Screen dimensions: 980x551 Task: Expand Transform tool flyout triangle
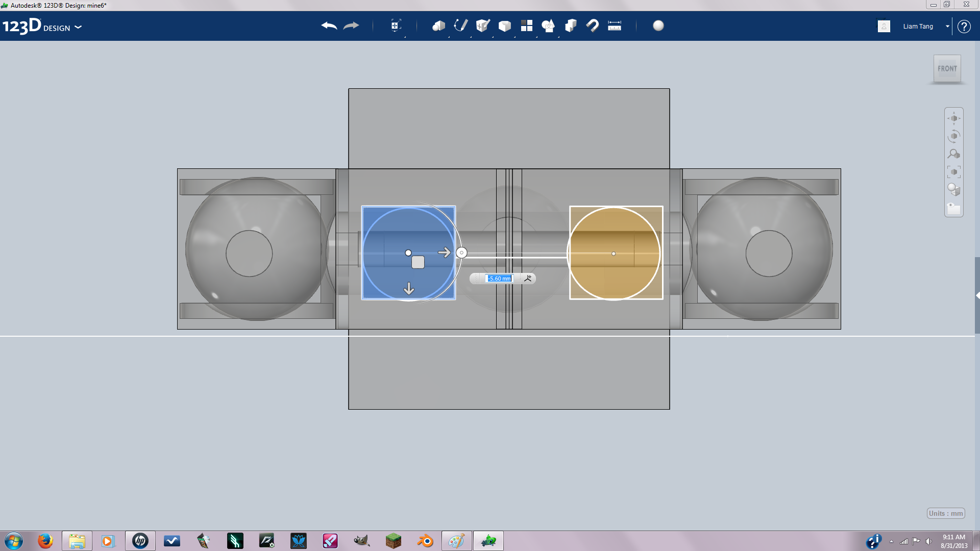pos(405,37)
